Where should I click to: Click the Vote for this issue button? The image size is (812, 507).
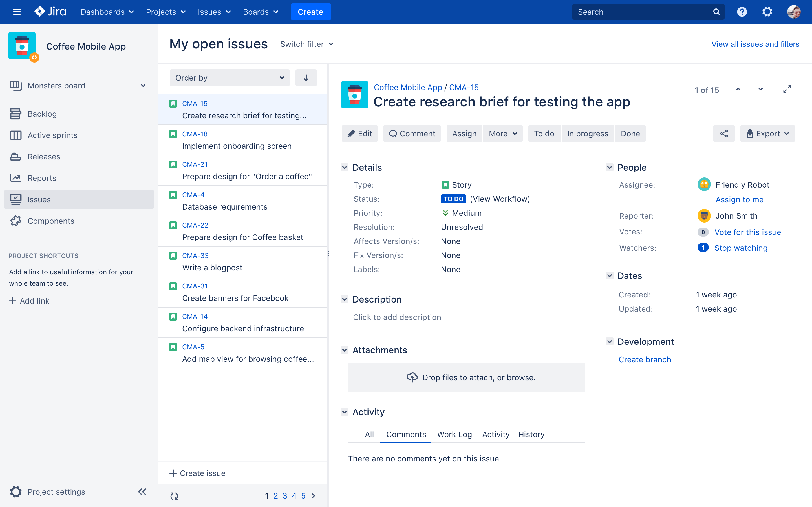tap(748, 232)
